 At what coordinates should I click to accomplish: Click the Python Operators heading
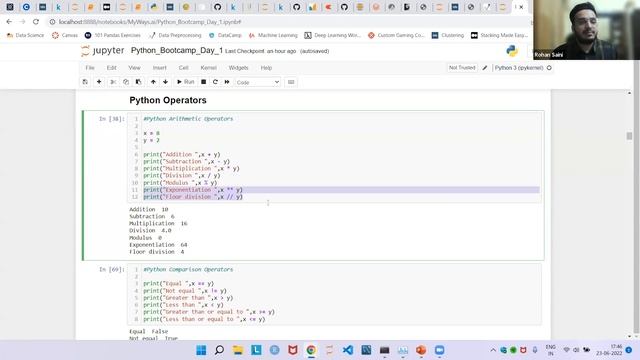168,100
